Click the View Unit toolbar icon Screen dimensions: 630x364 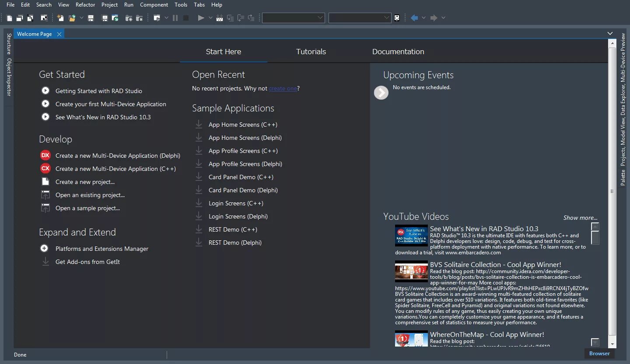pyautogui.click(x=10, y=18)
